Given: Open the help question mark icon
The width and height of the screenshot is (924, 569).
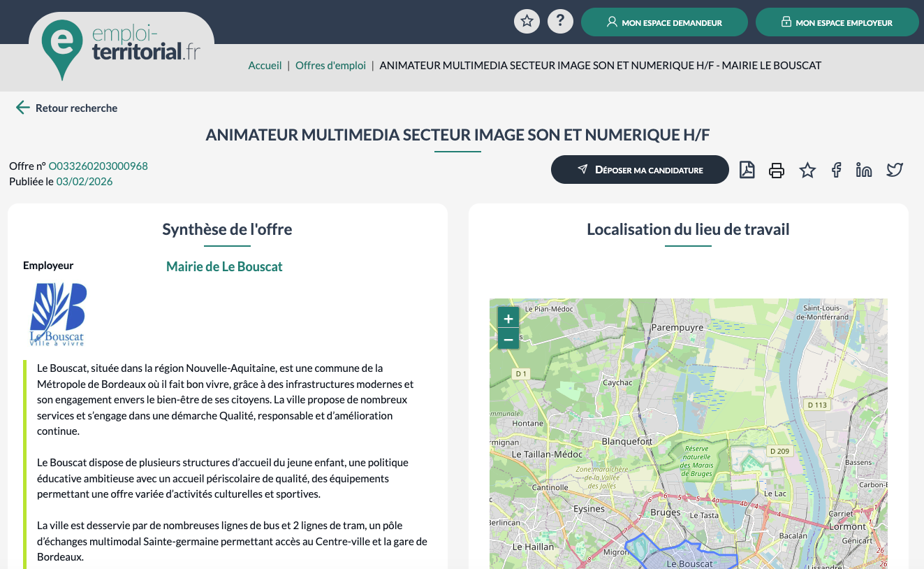Looking at the screenshot, I should pyautogui.click(x=560, y=22).
